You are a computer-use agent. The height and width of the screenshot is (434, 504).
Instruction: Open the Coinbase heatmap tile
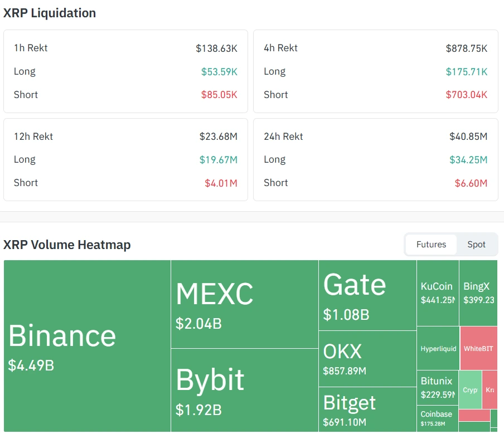pyautogui.click(x=437, y=418)
